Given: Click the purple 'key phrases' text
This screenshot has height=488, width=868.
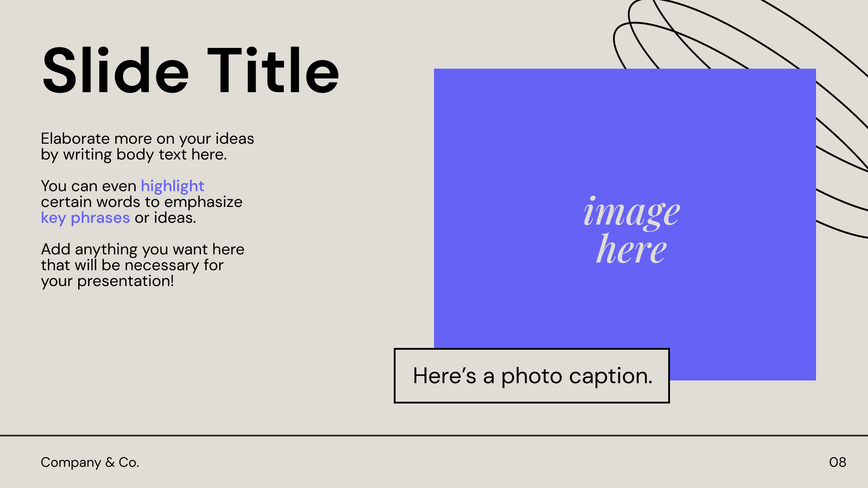Looking at the screenshot, I should point(85,218).
